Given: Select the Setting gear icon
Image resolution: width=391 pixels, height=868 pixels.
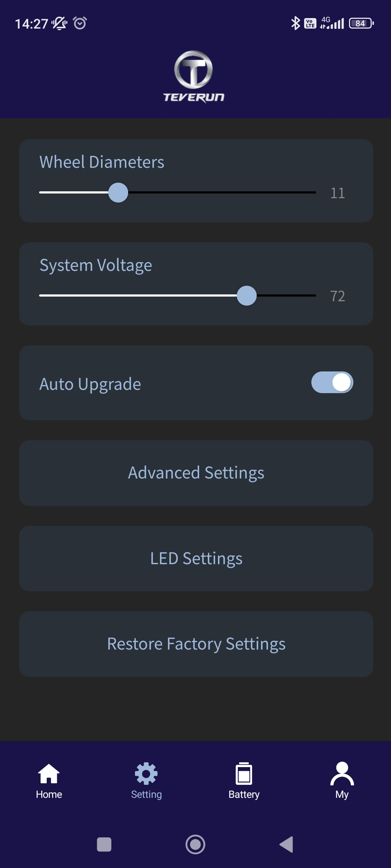Looking at the screenshot, I should pos(146,774).
